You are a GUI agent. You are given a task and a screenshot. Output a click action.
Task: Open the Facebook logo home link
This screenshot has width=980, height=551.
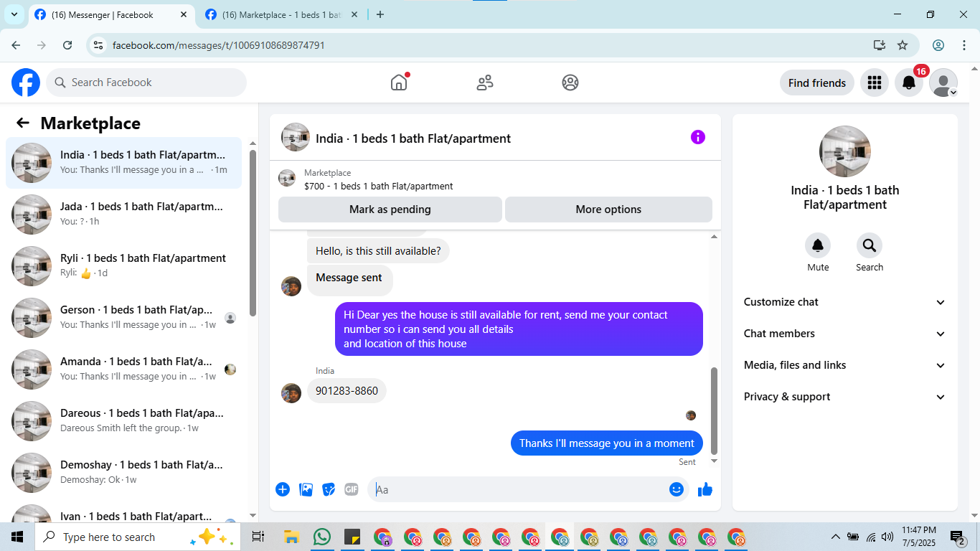point(26,83)
